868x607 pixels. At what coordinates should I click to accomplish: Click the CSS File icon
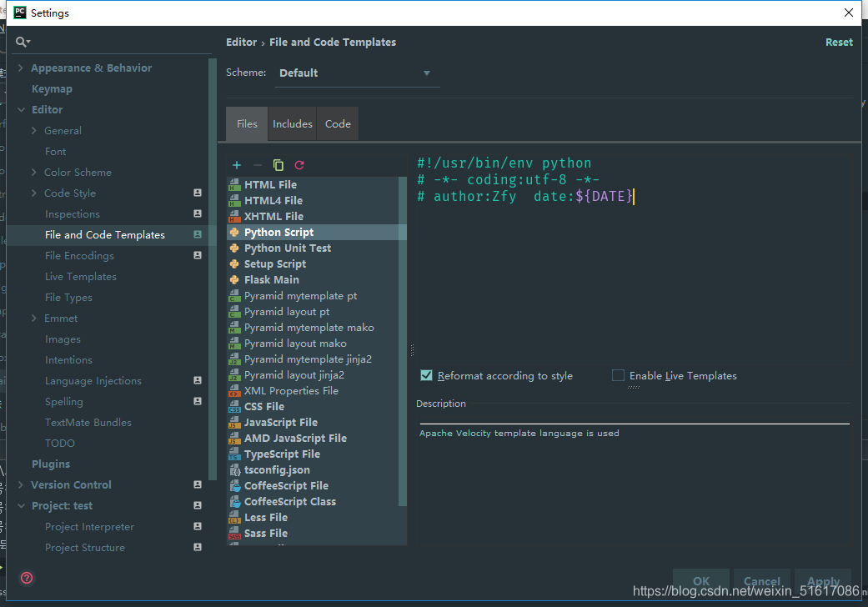coord(234,407)
